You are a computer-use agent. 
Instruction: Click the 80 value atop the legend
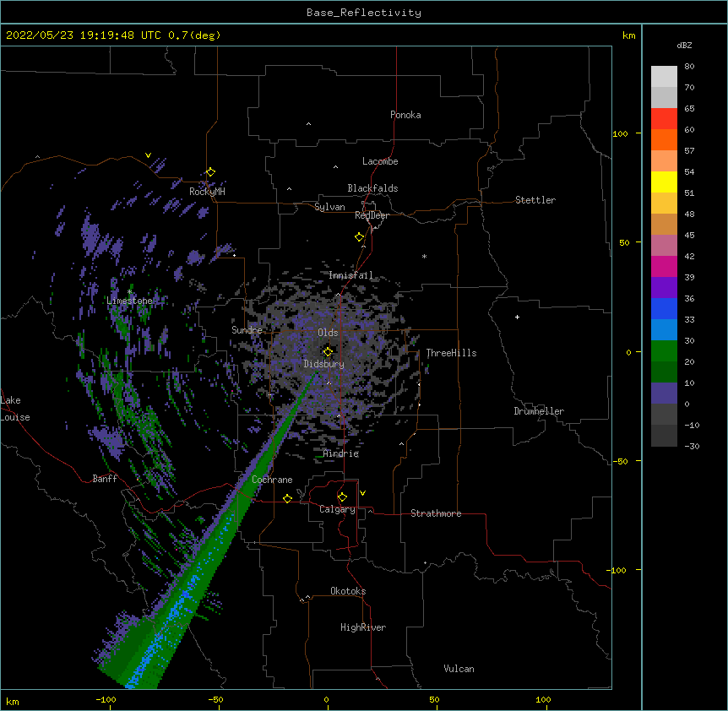coord(689,67)
